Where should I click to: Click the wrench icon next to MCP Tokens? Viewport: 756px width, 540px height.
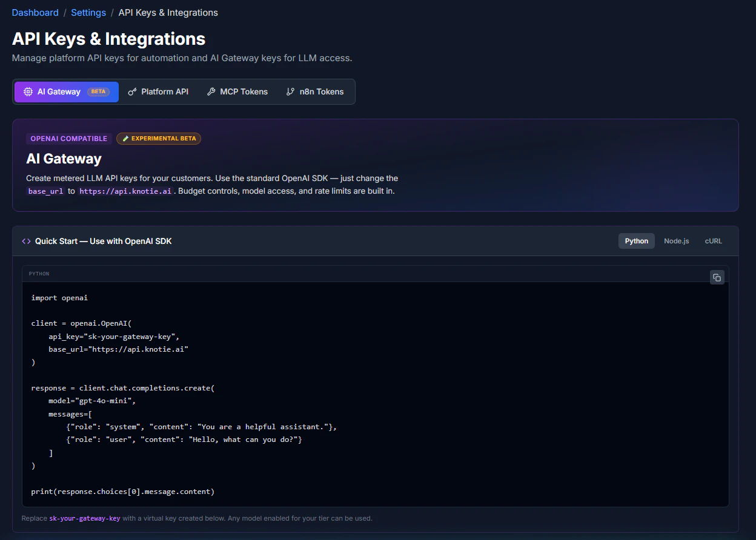point(211,91)
